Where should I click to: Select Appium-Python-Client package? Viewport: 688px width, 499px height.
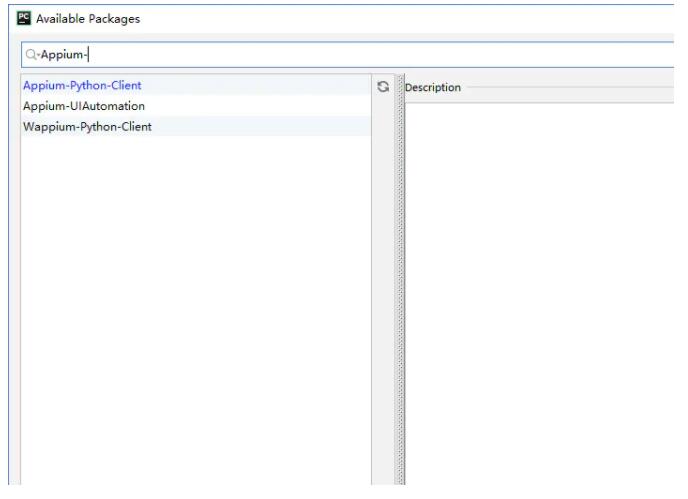pyautogui.click(x=82, y=86)
